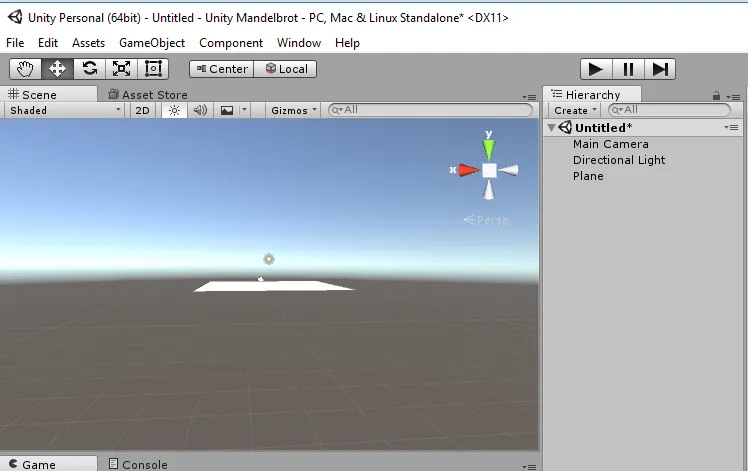Pause the game playback
748x471 pixels.
[628, 69]
